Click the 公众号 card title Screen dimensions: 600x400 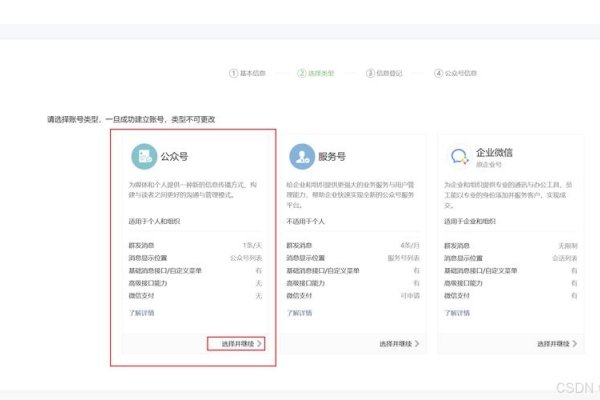tap(174, 156)
